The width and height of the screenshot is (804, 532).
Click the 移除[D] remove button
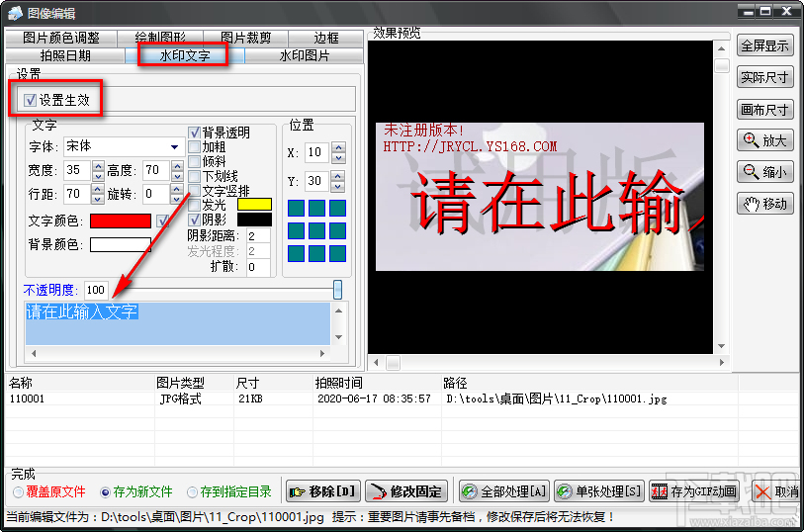323,491
